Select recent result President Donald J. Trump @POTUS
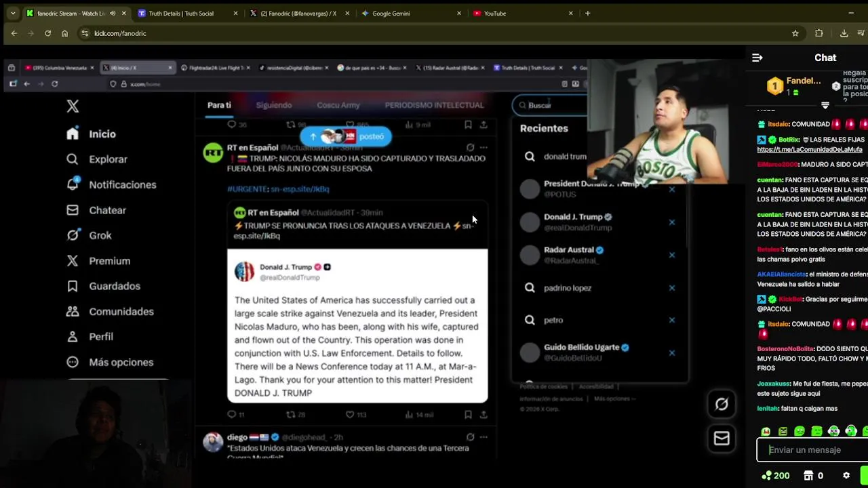 click(591, 188)
